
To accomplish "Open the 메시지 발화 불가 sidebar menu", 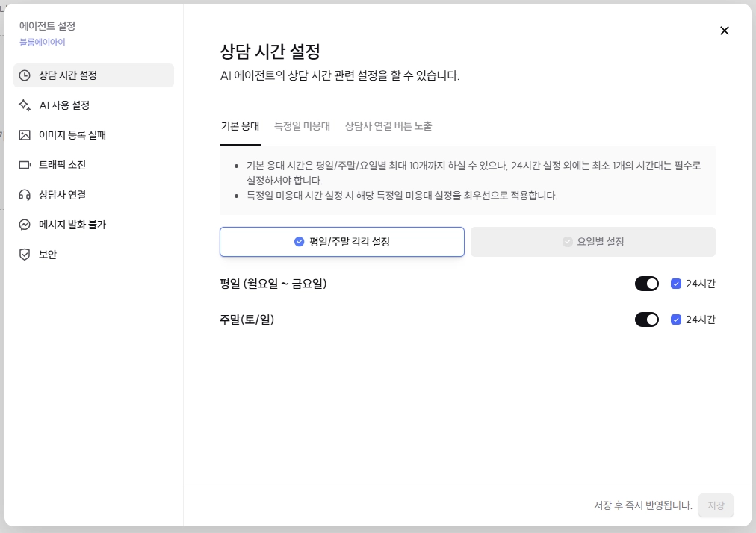I will (x=93, y=225).
